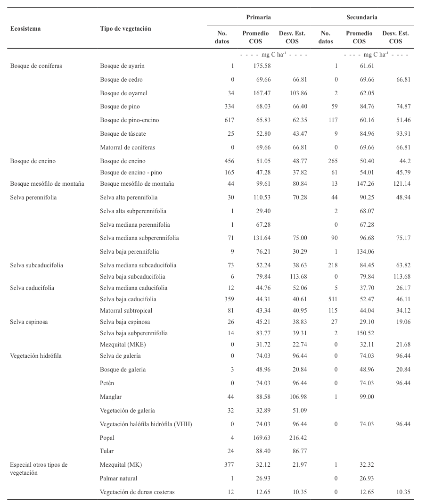Viewport: 434px width, 504px height.
Task: Select the Vegetación de dunas costeras label
Action: (x=137, y=492)
